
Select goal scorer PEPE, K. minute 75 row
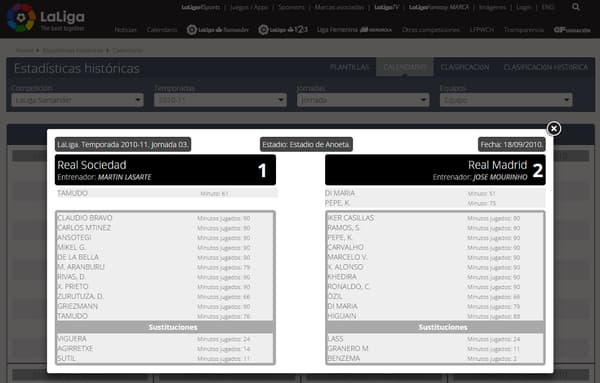[x=435, y=203]
